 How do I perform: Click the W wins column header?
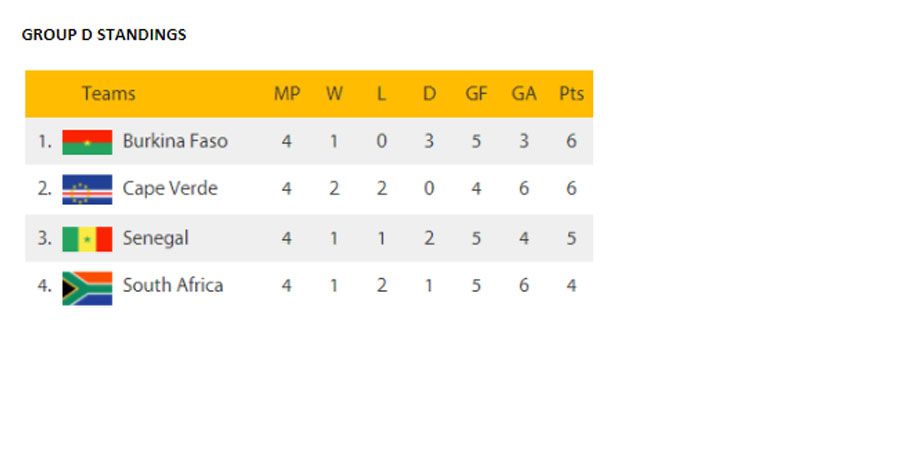334,94
